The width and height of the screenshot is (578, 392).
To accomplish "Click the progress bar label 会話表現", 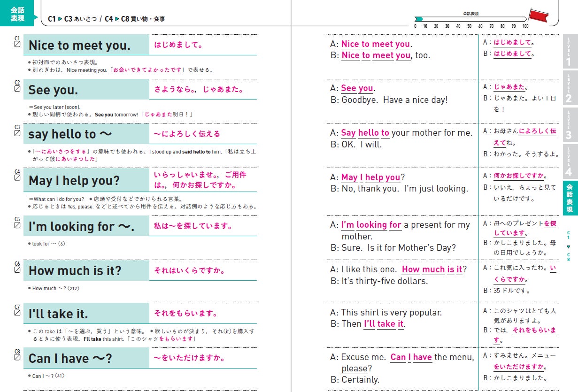I will [x=470, y=14].
